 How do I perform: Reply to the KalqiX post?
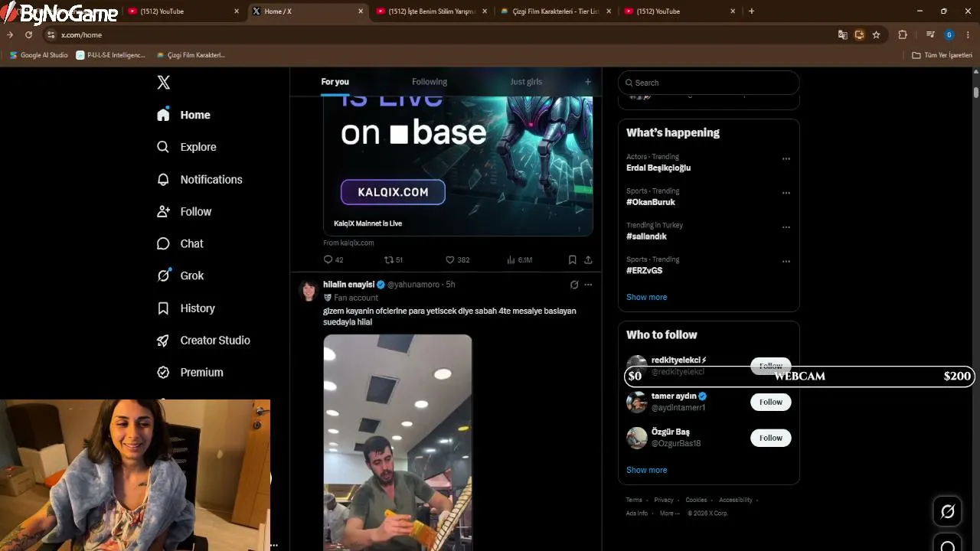tap(333, 259)
